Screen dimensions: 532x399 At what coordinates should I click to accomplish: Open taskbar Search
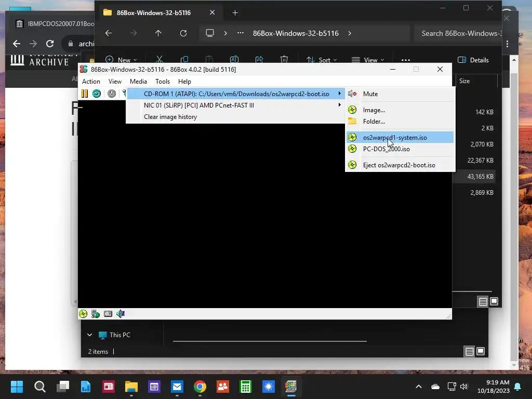tap(39, 387)
